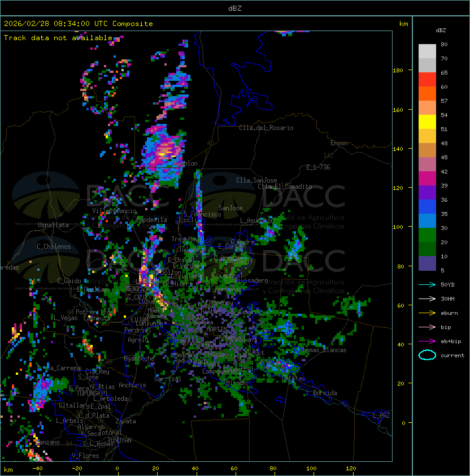This screenshot has width=470, height=476.
Task: Click the '180' tick on the vertical km axis
Action: pyautogui.click(x=398, y=71)
